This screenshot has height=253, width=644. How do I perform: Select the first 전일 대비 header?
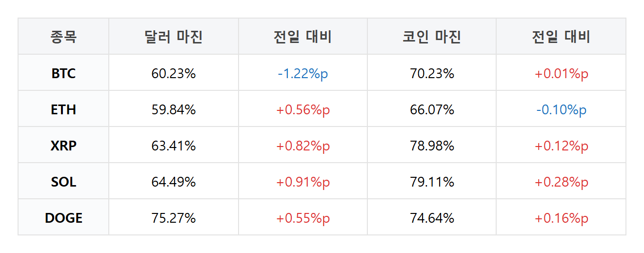302,37
